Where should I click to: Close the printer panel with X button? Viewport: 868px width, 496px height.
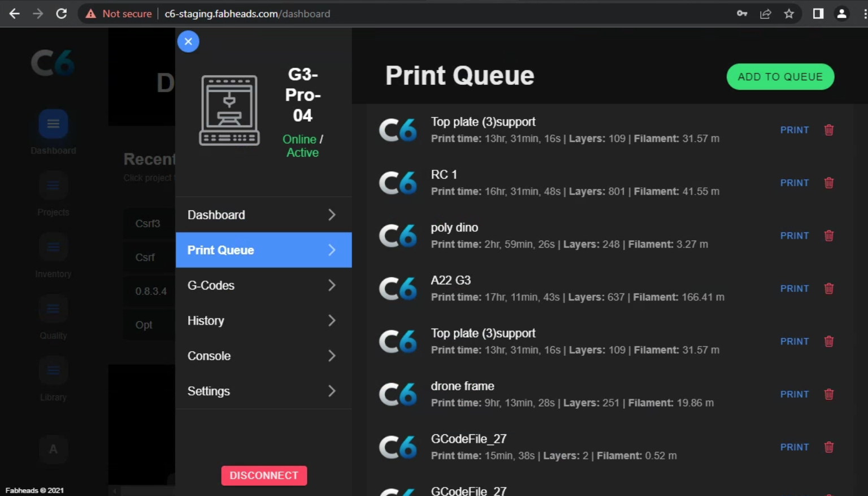click(188, 41)
